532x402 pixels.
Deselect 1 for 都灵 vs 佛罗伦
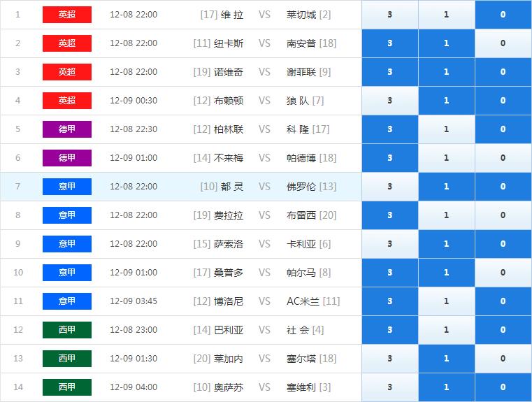tap(447, 187)
